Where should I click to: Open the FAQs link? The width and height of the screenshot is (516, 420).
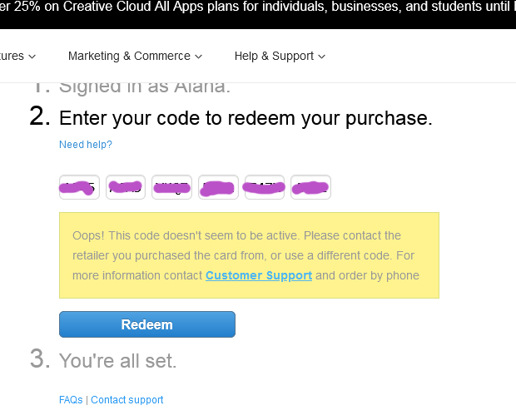tap(71, 400)
